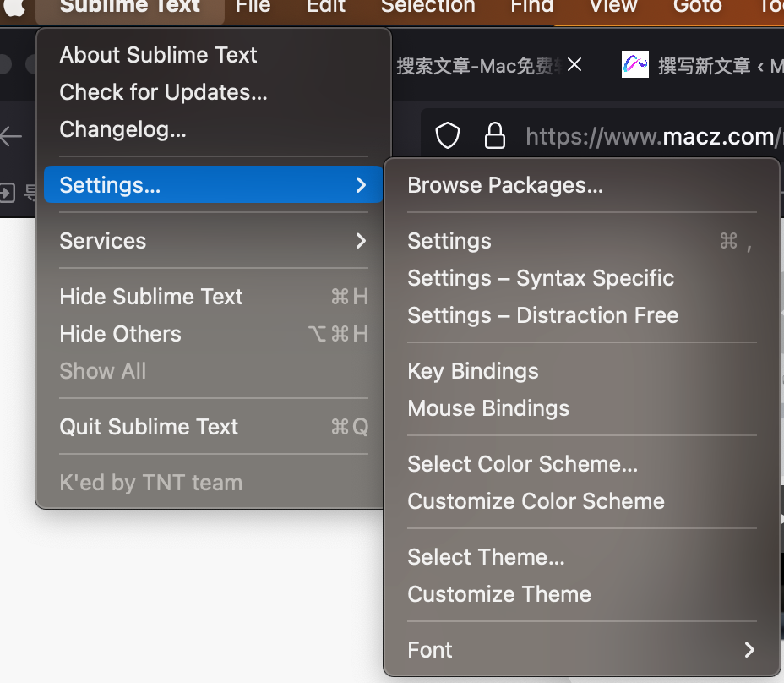Click the padlock icon next to the URL

496,135
